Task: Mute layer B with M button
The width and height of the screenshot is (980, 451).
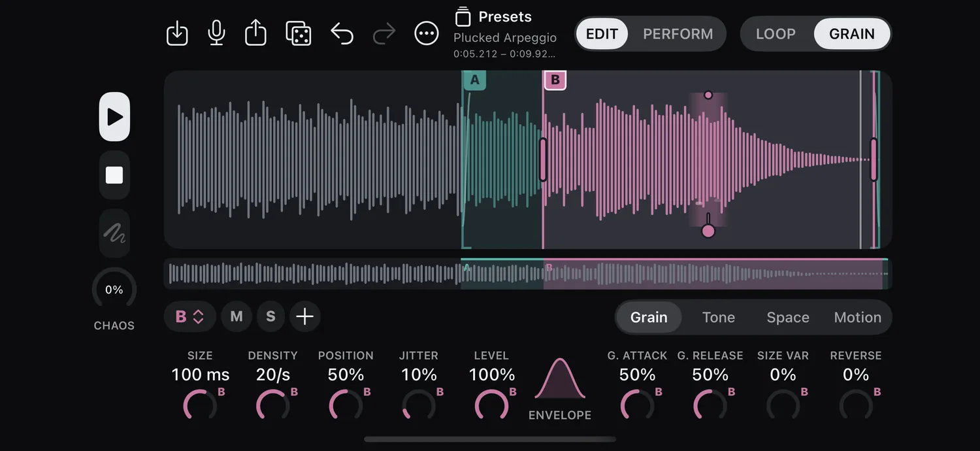Action: click(237, 317)
